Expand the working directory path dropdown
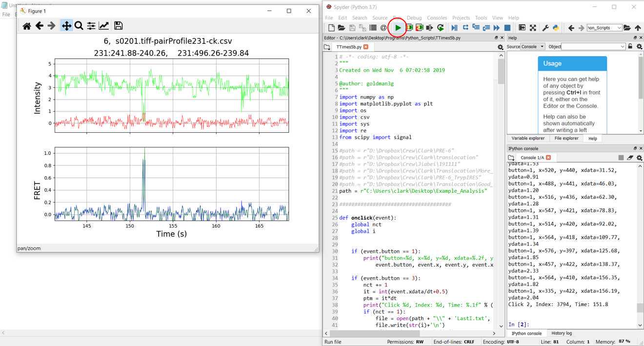 coord(620,28)
